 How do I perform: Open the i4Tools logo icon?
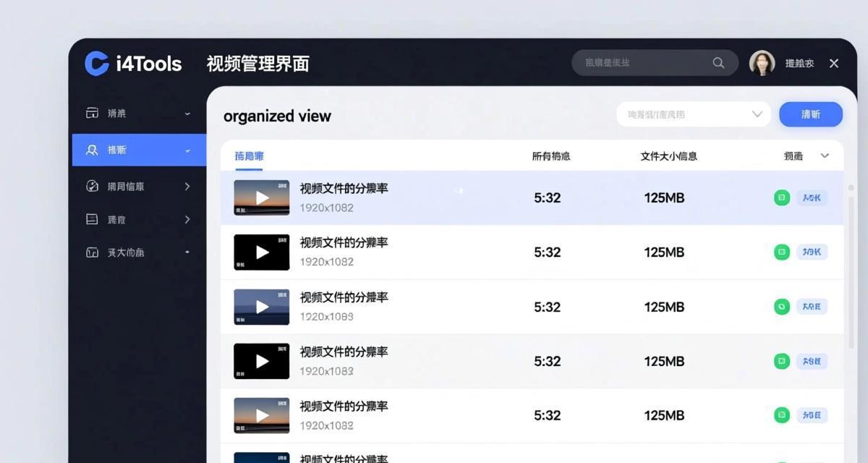coord(95,63)
